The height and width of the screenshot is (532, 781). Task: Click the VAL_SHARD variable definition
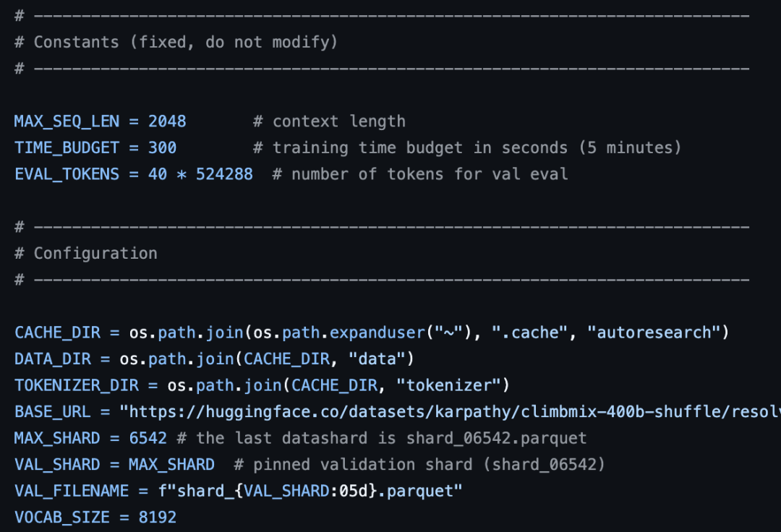click(x=52, y=465)
